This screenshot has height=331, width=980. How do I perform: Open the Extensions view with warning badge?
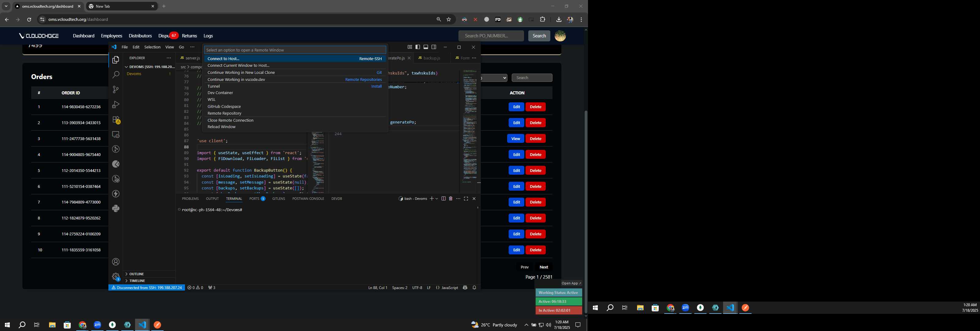click(x=116, y=120)
